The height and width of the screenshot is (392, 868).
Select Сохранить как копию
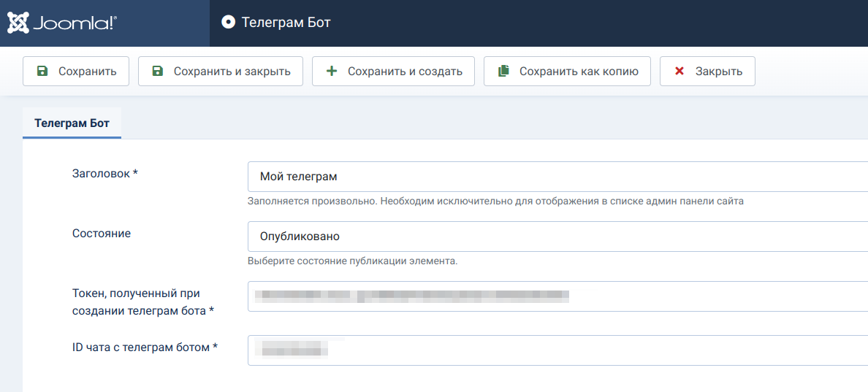point(568,72)
